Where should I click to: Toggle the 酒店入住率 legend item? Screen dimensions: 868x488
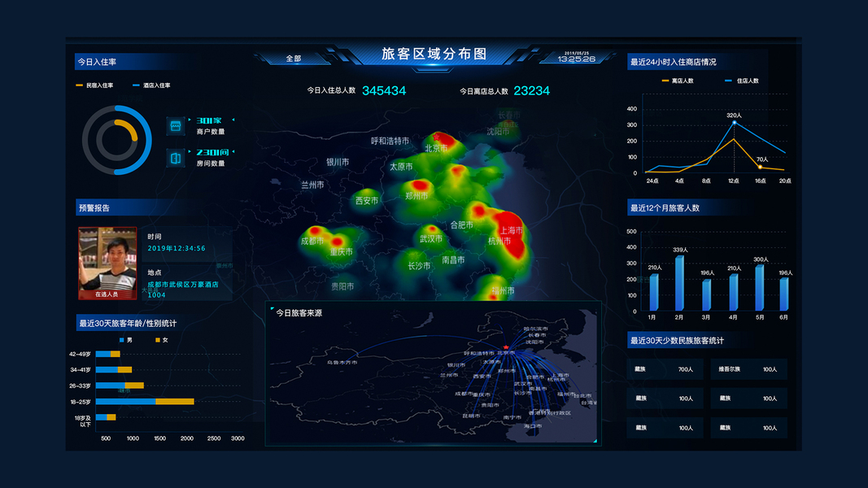tap(151, 85)
